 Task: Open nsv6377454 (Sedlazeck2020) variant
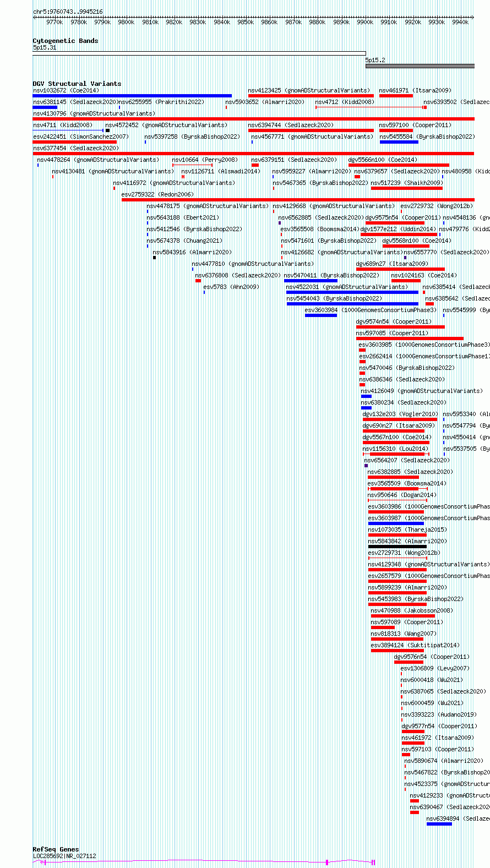76,148
